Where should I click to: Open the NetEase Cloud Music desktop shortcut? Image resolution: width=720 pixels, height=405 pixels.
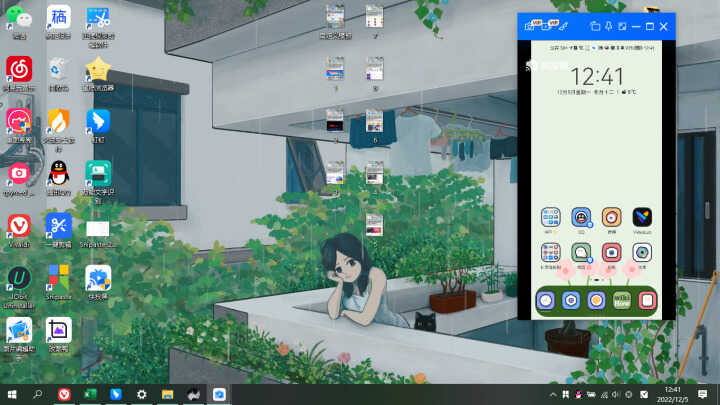(19, 69)
